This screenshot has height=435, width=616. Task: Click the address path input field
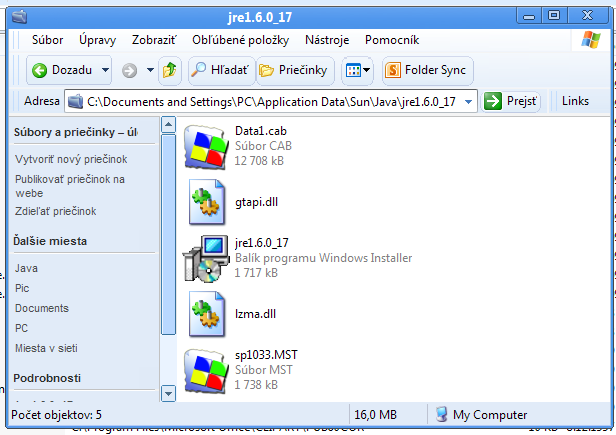tap(271, 102)
